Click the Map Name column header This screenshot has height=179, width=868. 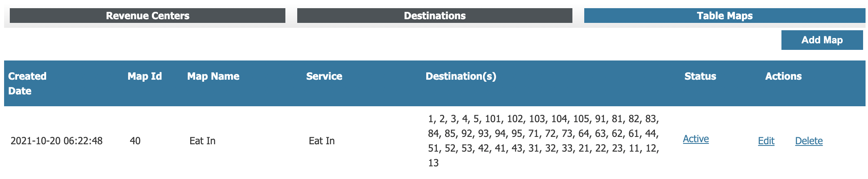click(213, 76)
